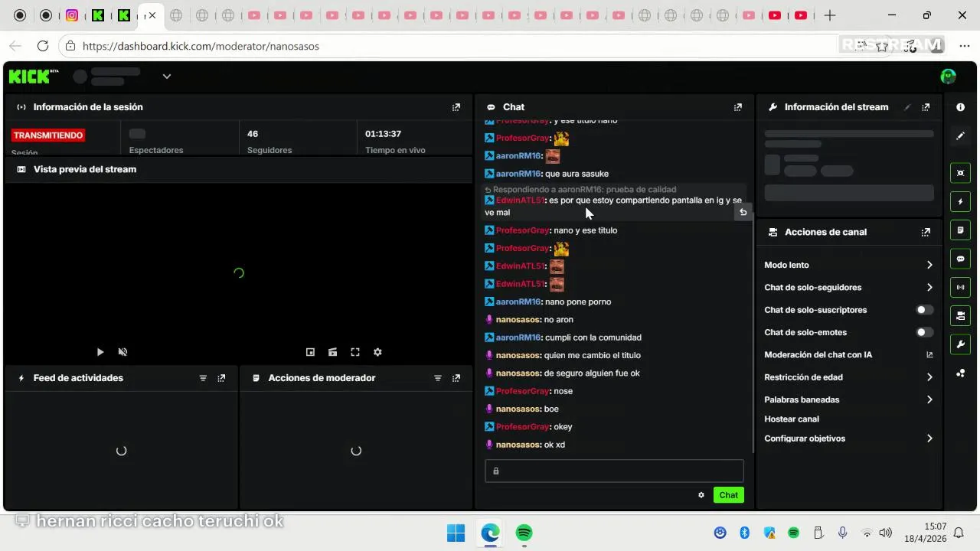The image size is (980, 551).
Task: Expand the channel dropdown chevron in the header
Action: [x=167, y=76]
